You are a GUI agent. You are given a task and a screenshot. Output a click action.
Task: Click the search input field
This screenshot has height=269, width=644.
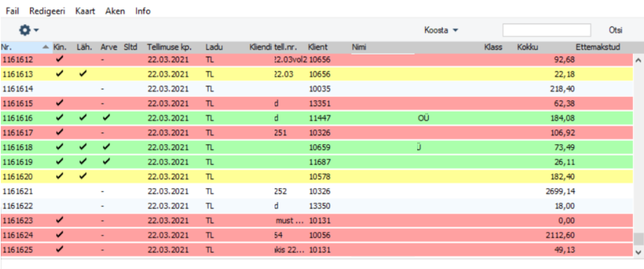pos(546,30)
